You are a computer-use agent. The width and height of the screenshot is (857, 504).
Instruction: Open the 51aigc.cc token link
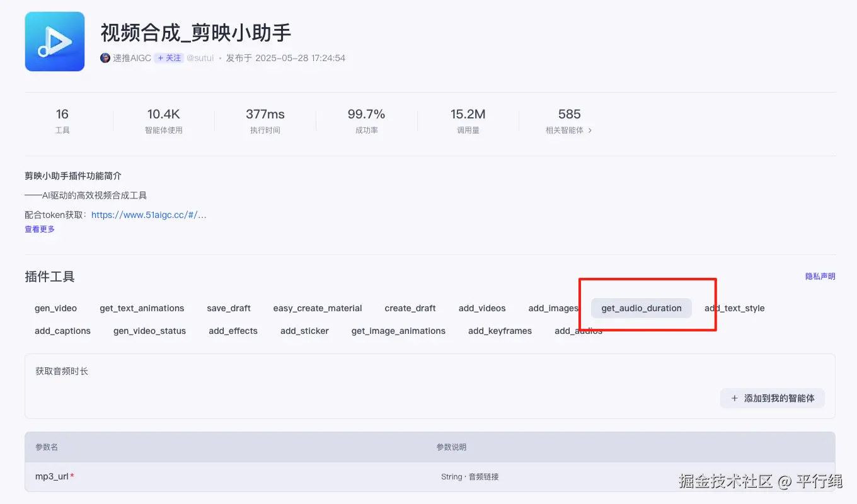(149, 215)
